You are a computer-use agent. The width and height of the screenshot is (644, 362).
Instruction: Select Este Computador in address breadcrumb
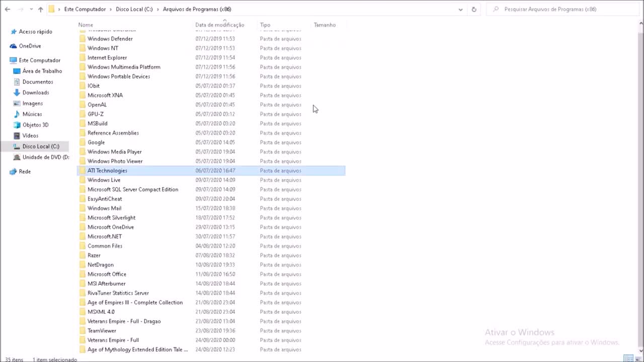[x=85, y=9]
